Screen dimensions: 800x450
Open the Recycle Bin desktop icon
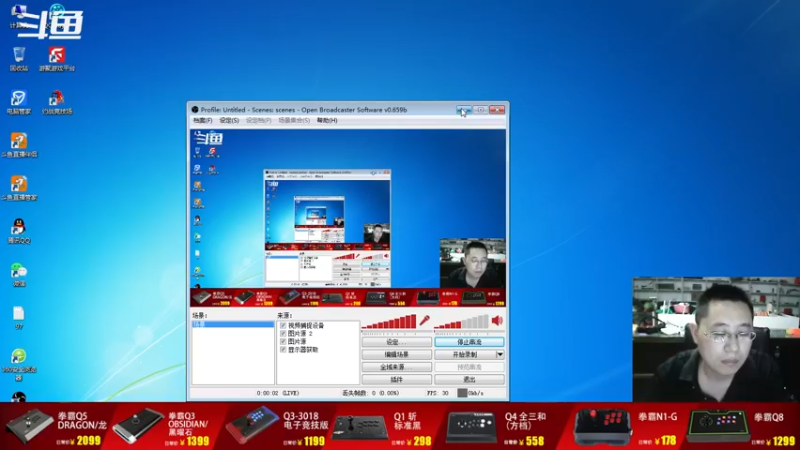pyautogui.click(x=19, y=59)
